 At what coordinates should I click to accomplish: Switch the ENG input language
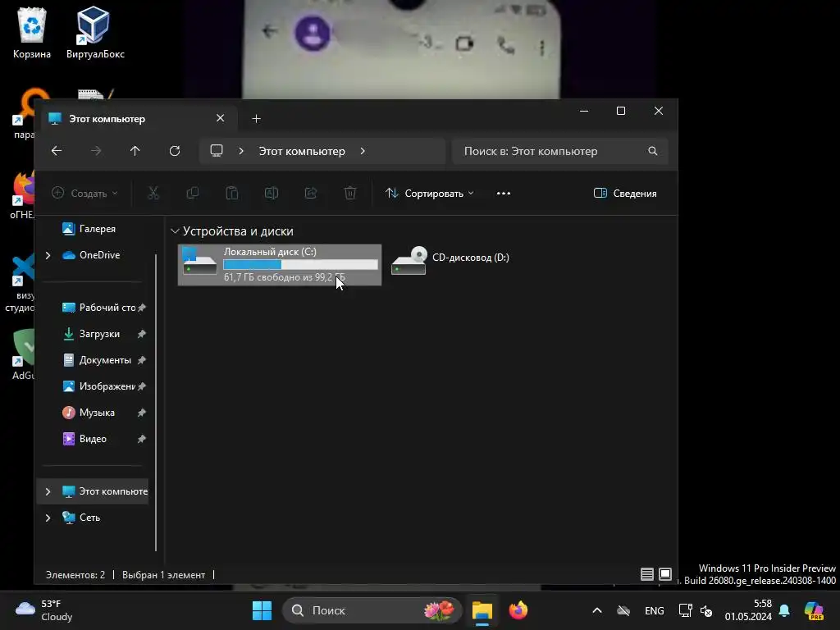pyautogui.click(x=654, y=610)
